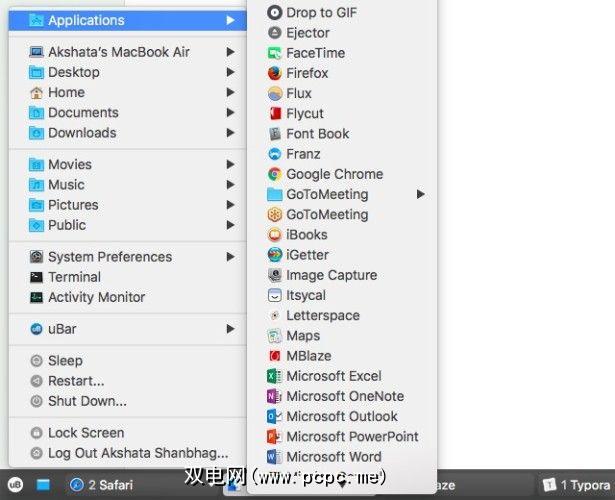Click the Maps icon
The height and width of the screenshot is (500, 615).
pyautogui.click(x=275, y=336)
